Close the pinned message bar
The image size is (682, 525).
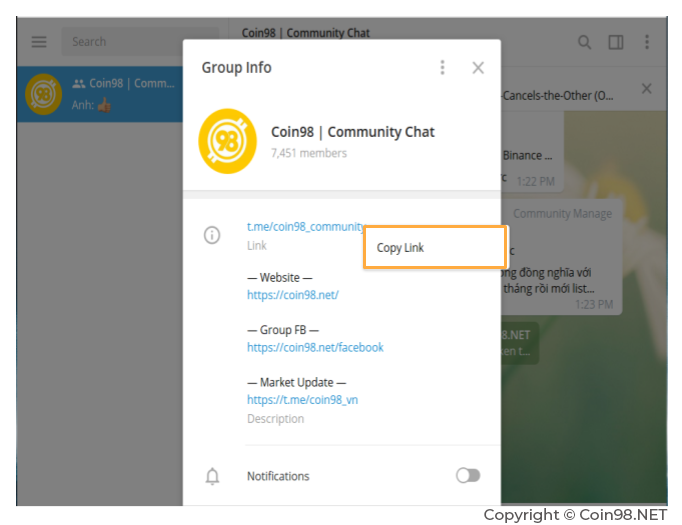646,89
